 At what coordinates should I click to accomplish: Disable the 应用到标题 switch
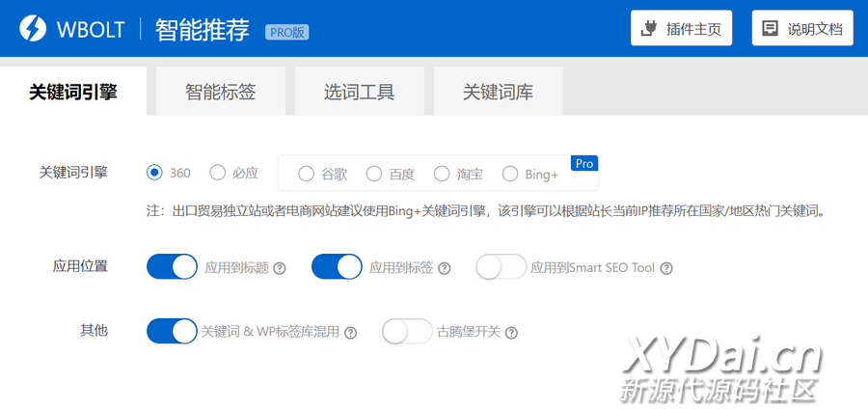(x=172, y=267)
